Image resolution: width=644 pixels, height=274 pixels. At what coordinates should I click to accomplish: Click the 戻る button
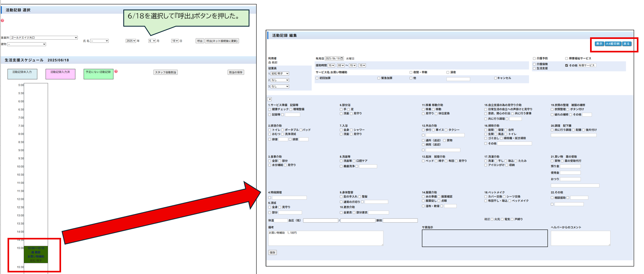(x=627, y=44)
